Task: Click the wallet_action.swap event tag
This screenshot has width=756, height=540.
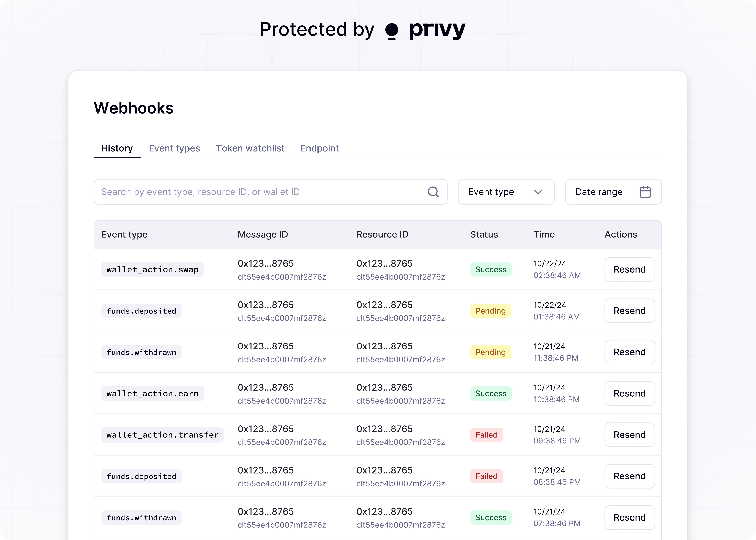Action: click(153, 269)
